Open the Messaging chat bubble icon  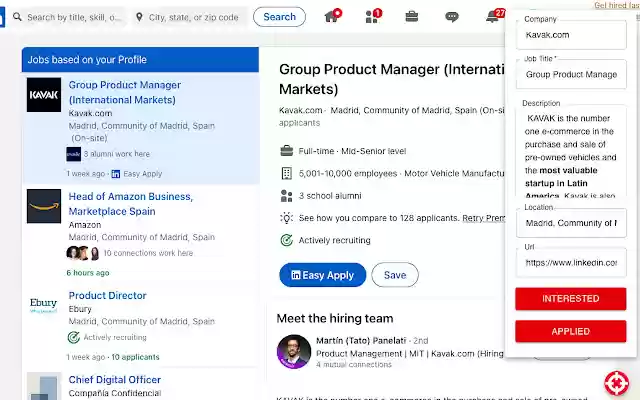pos(451,17)
